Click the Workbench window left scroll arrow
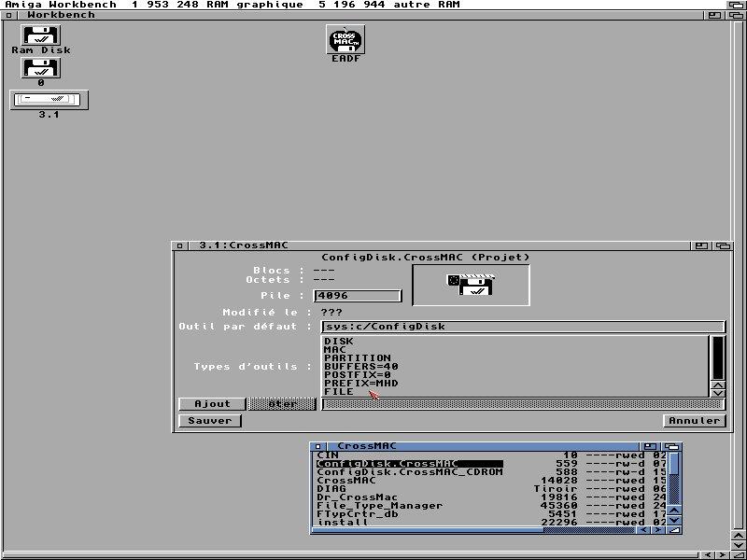Screen dimensions: 747x560 [709, 554]
